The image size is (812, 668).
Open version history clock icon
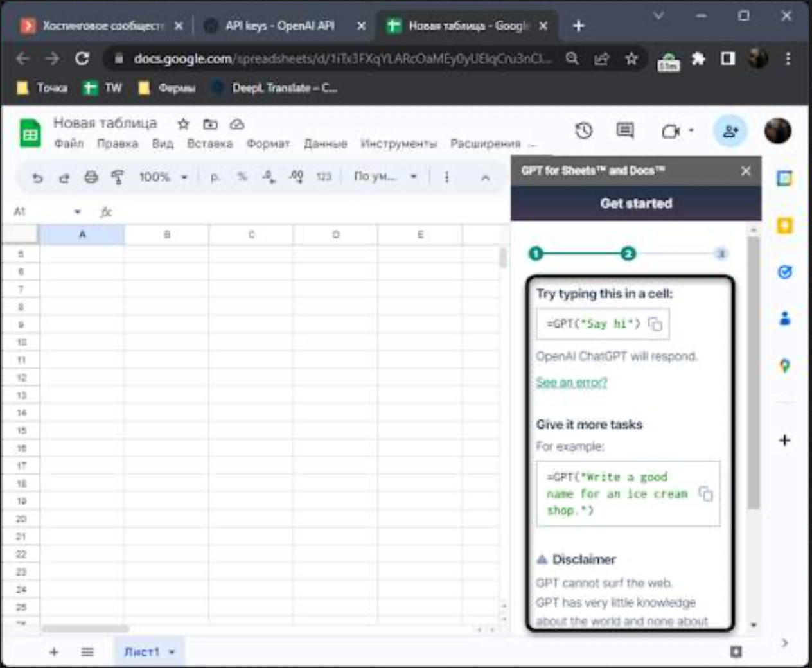tap(583, 131)
